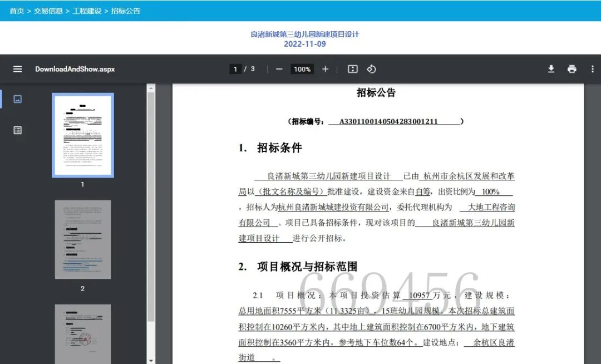Viewport: 601px width, 364px height.
Task: Select page 2 thumbnail
Action: 83,239
